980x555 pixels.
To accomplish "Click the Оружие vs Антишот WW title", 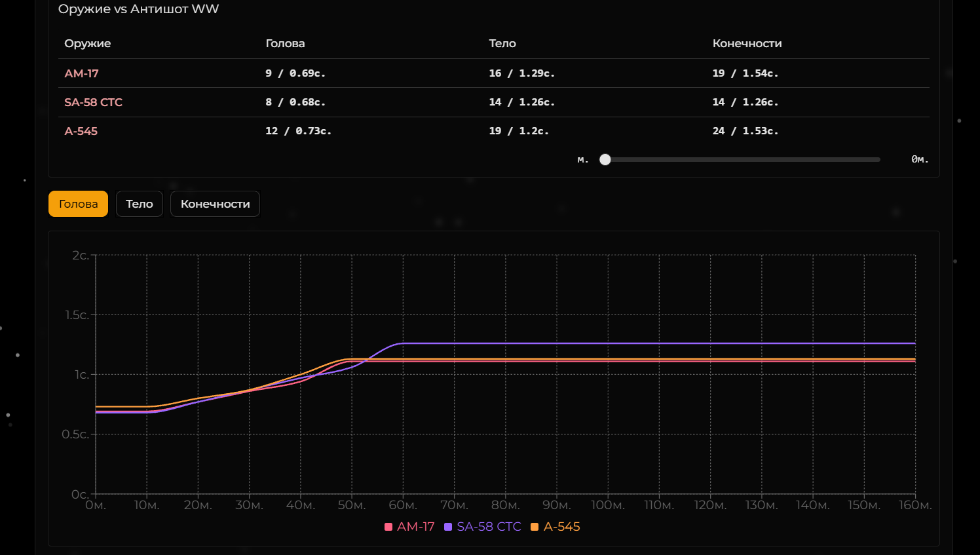I will [138, 9].
